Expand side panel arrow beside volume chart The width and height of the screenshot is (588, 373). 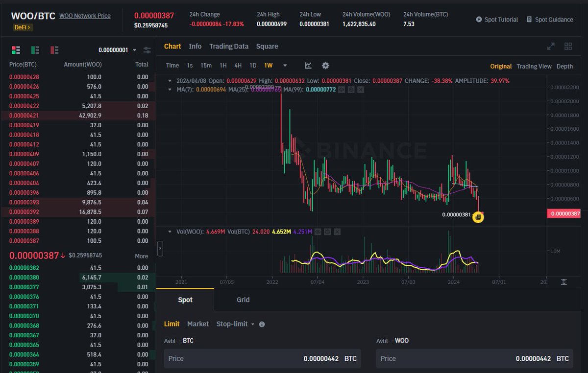160,249
